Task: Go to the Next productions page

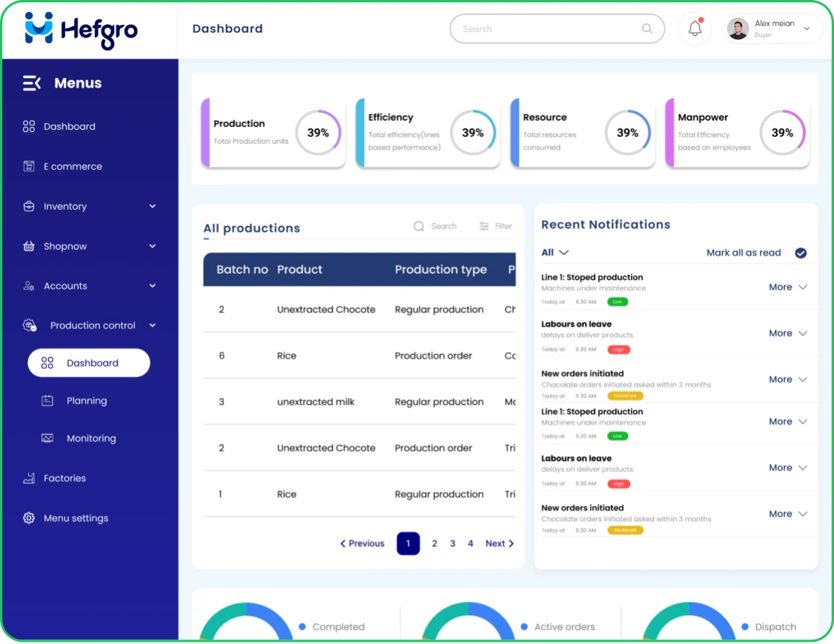Action: [x=499, y=544]
